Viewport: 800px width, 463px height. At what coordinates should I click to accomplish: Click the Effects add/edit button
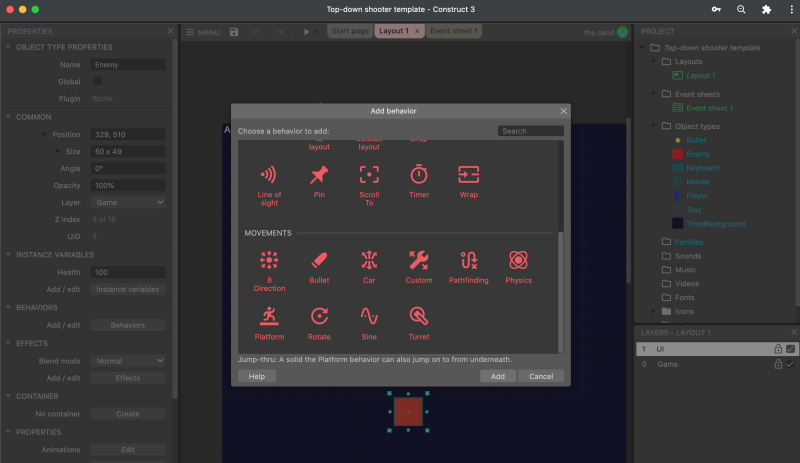[x=128, y=378]
